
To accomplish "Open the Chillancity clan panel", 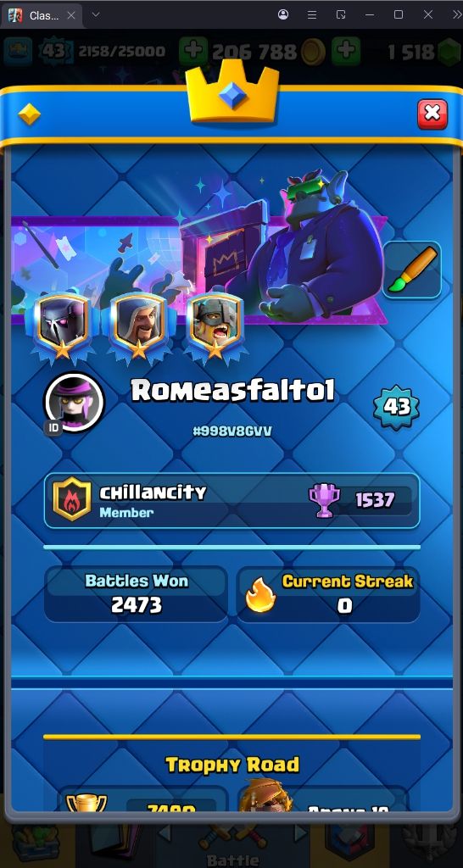I will (x=231, y=500).
